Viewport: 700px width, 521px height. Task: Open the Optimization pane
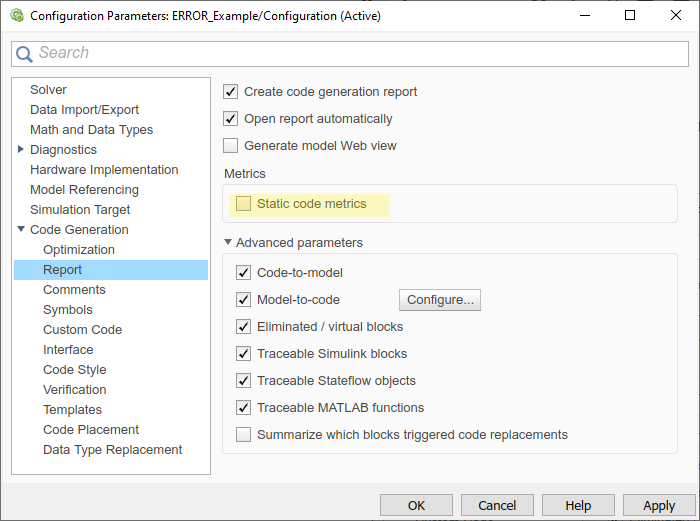pos(79,250)
